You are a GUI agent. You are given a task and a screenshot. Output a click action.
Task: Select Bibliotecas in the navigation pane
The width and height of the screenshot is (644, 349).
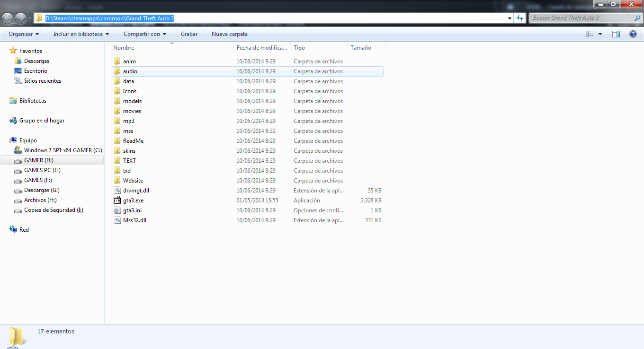pos(33,101)
